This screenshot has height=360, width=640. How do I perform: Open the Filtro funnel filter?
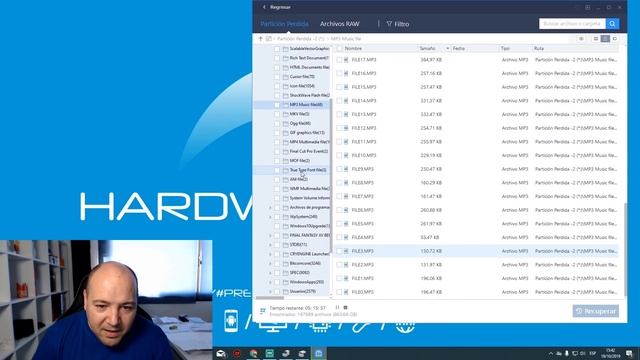point(389,24)
